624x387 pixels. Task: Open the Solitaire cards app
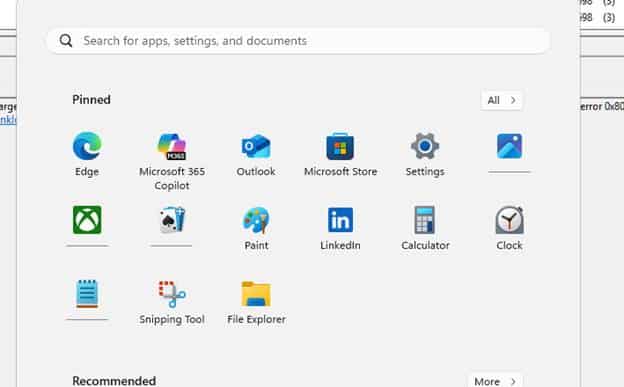[172, 220]
